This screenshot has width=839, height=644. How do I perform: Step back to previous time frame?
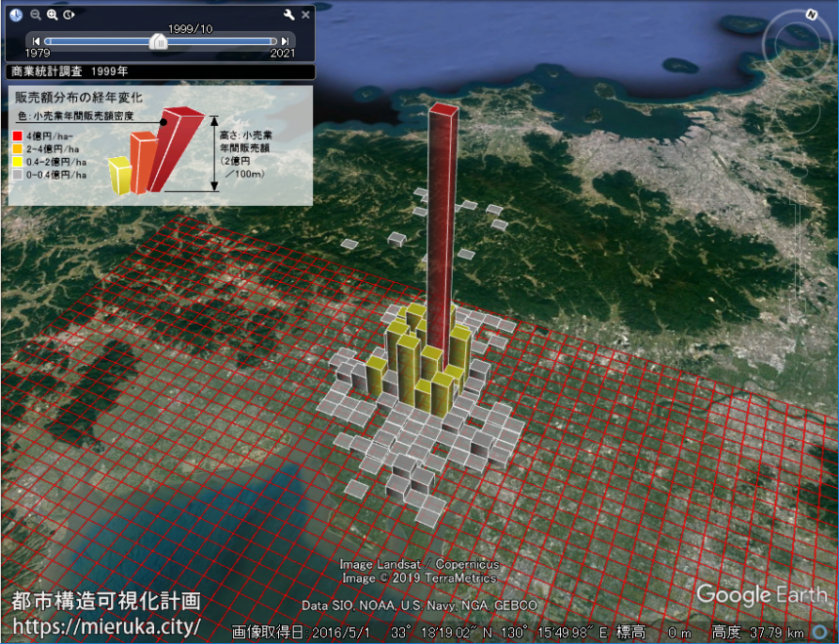tap(36, 41)
